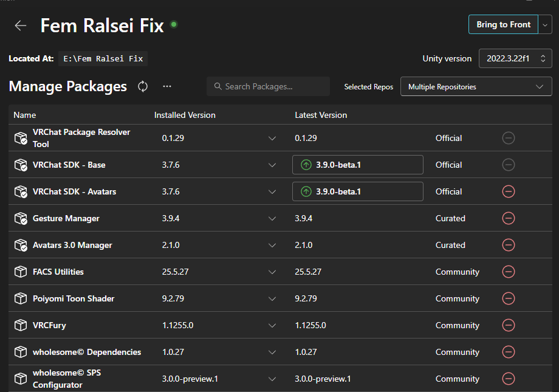559x392 pixels.
Task: Focus the Search Packages field
Action: click(x=268, y=86)
